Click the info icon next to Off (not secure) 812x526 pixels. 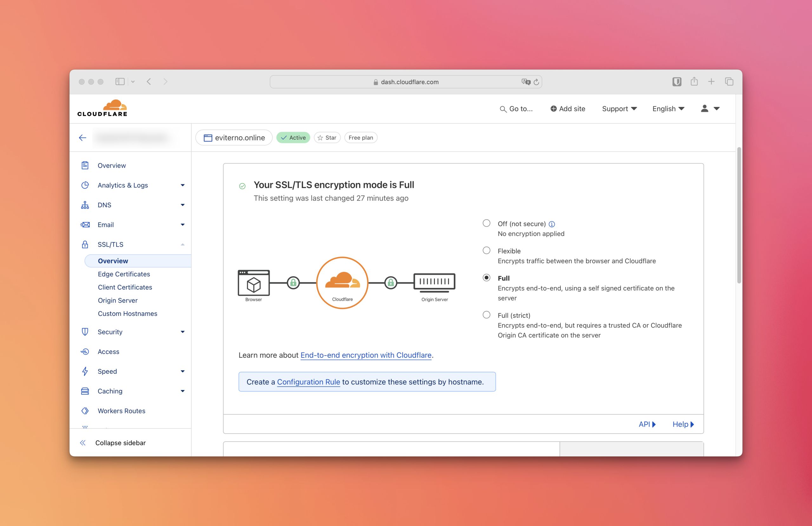(x=552, y=224)
